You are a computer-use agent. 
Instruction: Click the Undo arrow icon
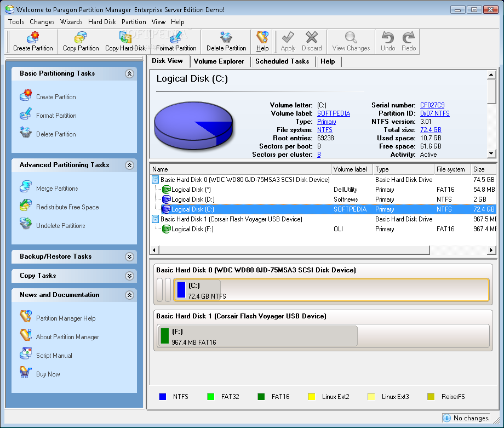point(388,38)
